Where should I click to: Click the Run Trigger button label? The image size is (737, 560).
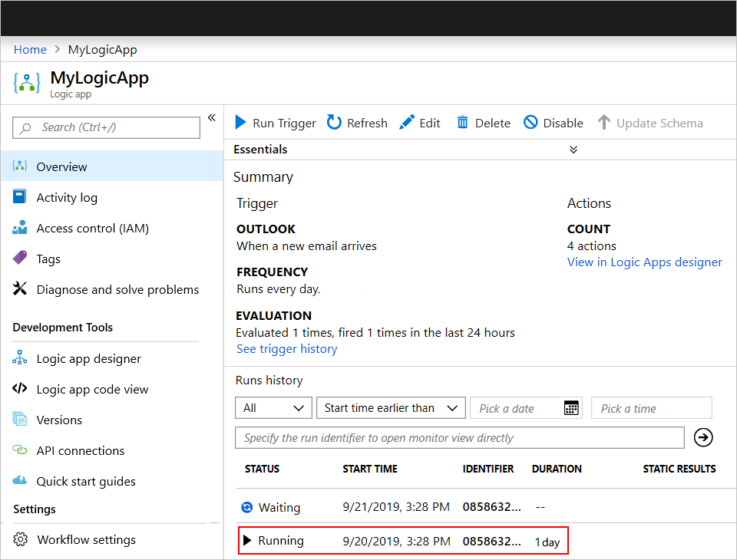[x=284, y=123]
